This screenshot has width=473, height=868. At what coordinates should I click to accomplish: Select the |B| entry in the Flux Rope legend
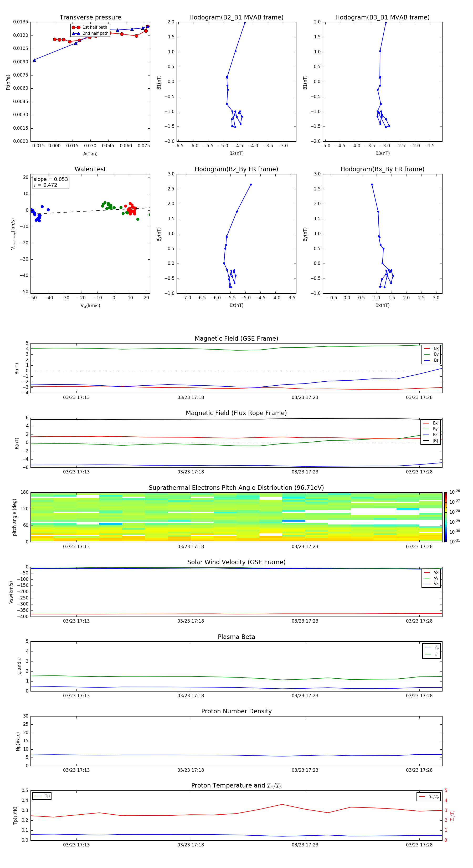[431, 441]
